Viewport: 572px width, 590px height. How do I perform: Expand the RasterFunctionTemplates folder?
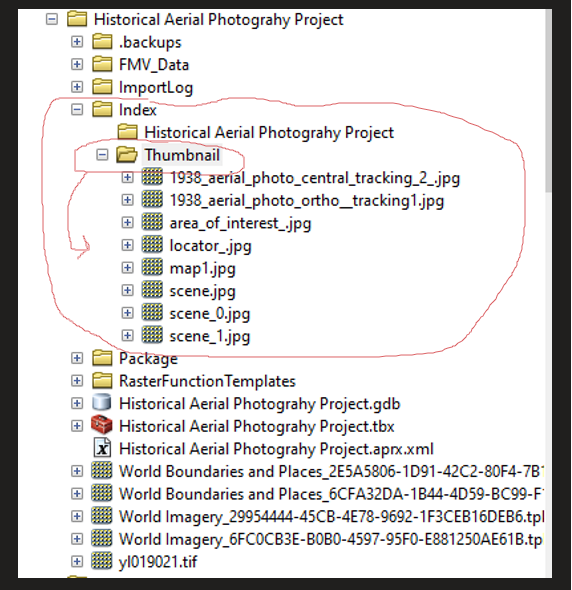[77, 380]
